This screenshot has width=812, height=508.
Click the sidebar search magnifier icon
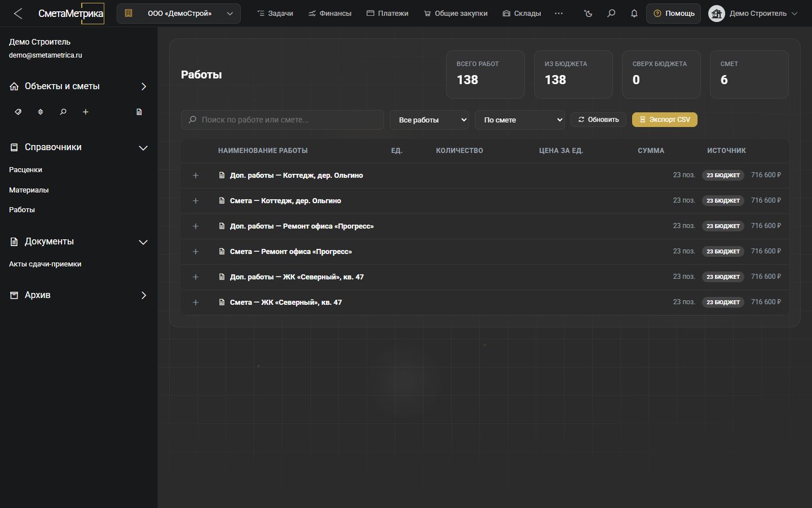(x=63, y=112)
